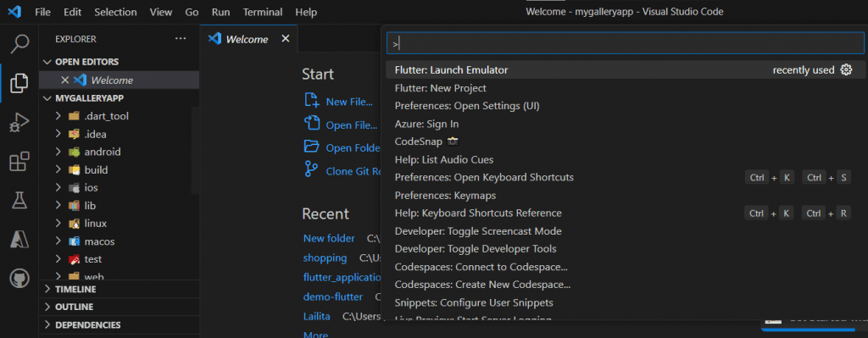Viewport: 868px width, 338px height.
Task: Click the macos folder icon
Action: click(x=75, y=241)
